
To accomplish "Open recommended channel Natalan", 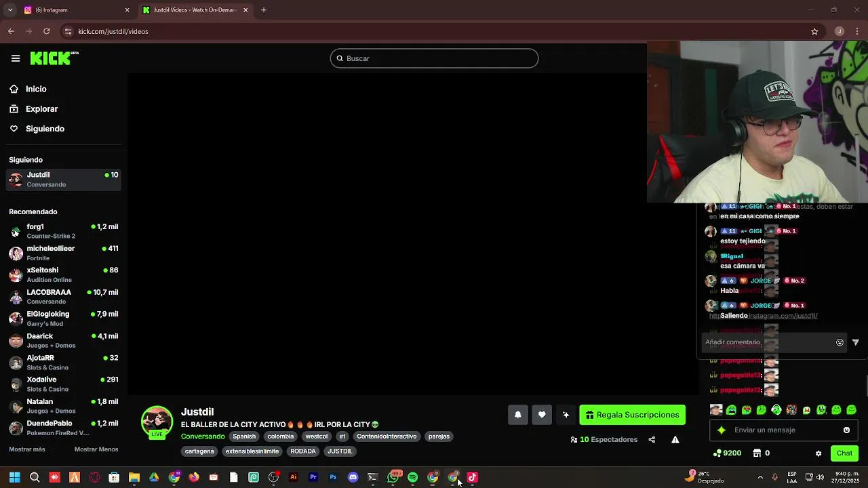I will tap(63, 406).
